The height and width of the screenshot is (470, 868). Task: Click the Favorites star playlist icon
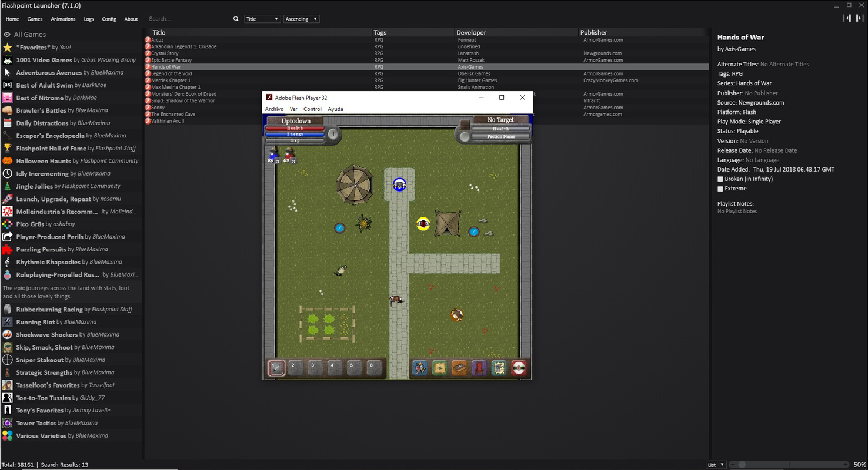pos(7,47)
